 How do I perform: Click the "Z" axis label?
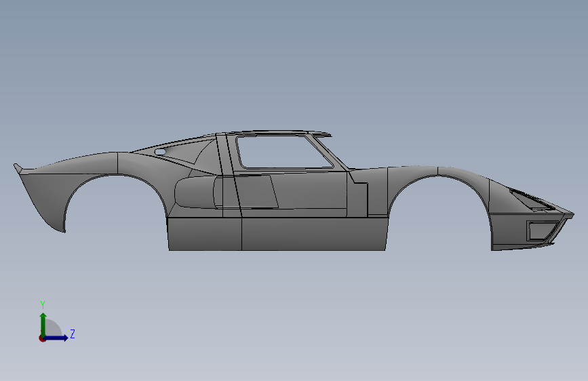pyautogui.click(x=73, y=334)
